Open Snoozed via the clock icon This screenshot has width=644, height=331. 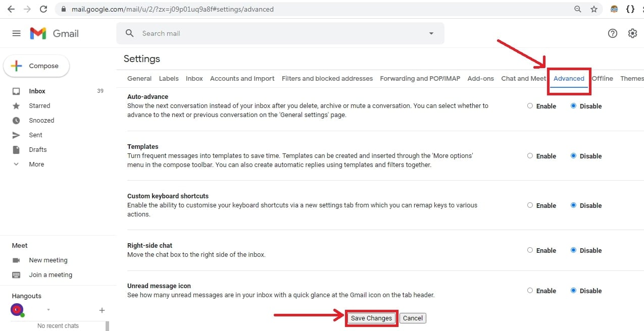click(16, 121)
